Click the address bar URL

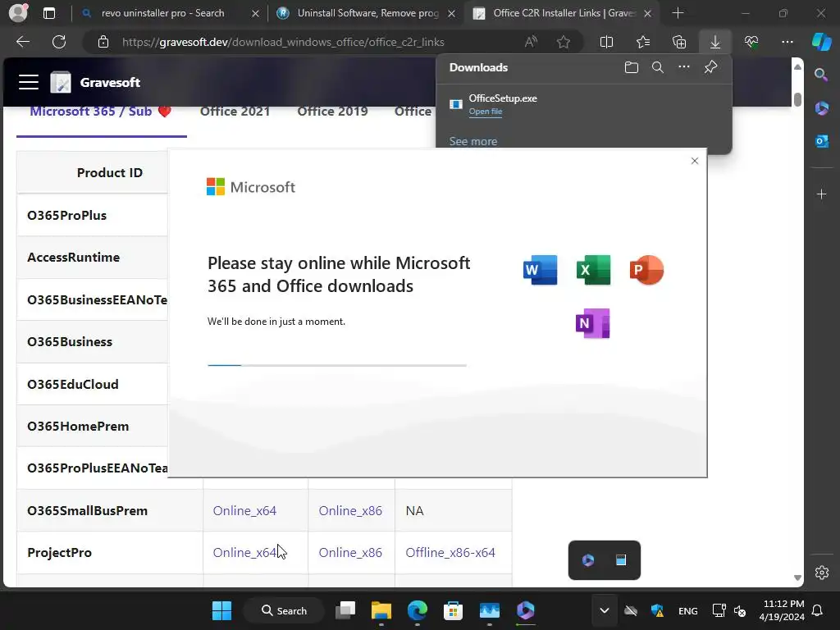(x=283, y=42)
